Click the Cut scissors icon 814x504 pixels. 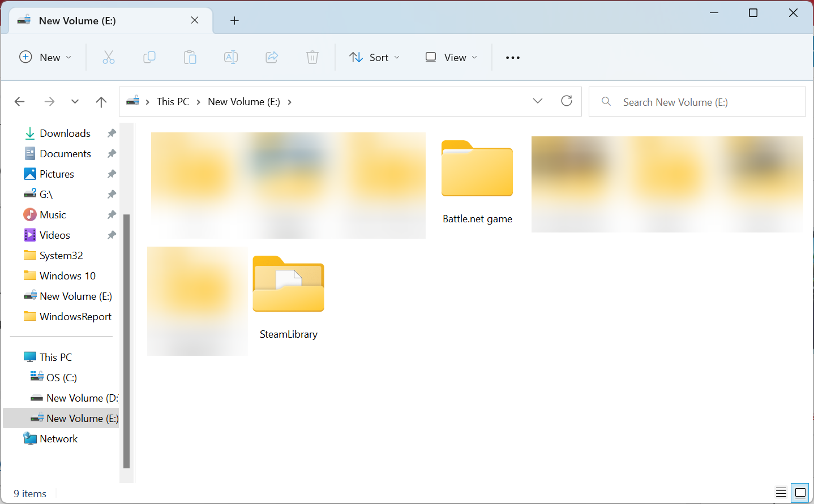tap(109, 57)
